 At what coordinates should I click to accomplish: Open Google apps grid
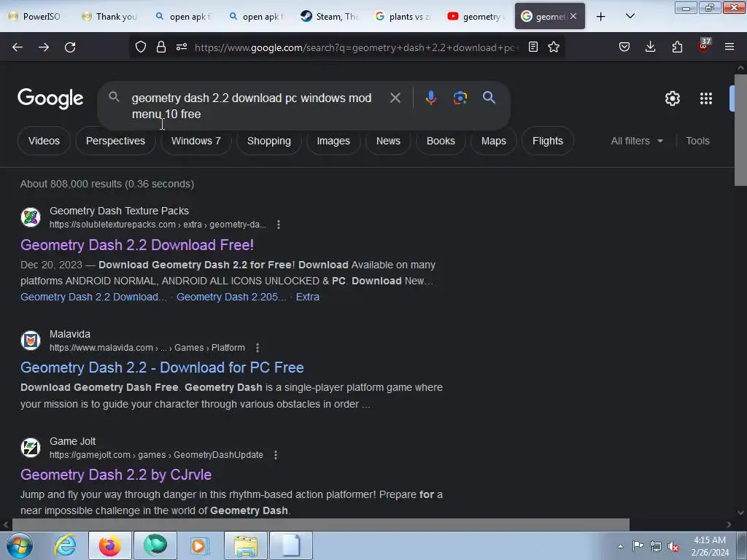706,98
